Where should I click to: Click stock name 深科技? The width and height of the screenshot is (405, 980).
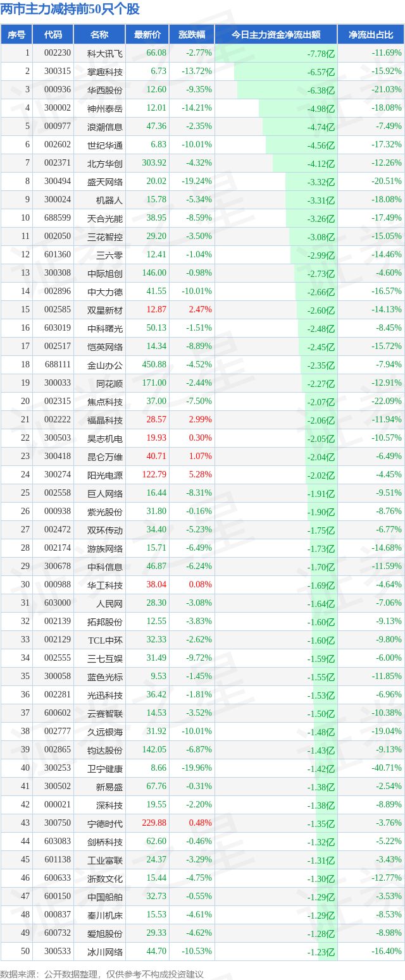pos(109,805)
